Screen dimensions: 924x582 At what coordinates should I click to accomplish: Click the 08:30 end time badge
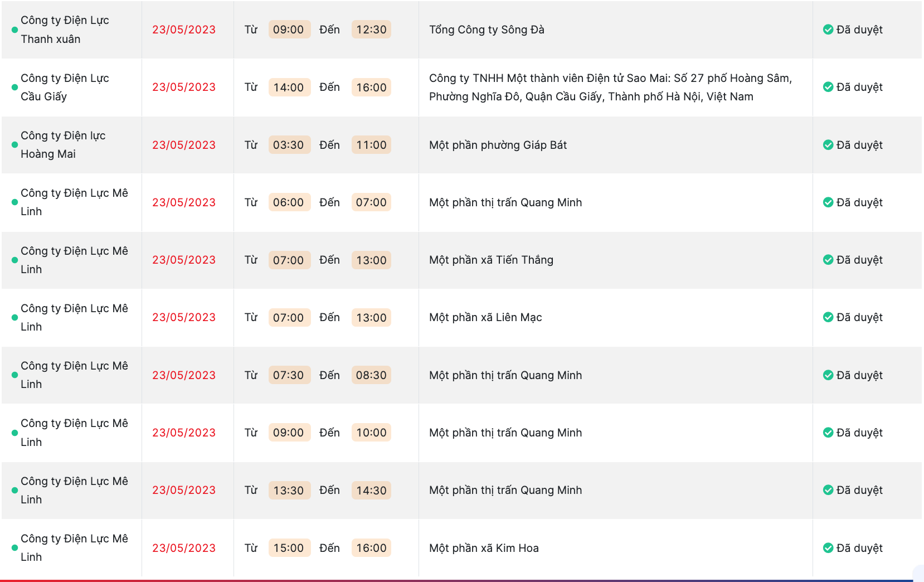371,375
